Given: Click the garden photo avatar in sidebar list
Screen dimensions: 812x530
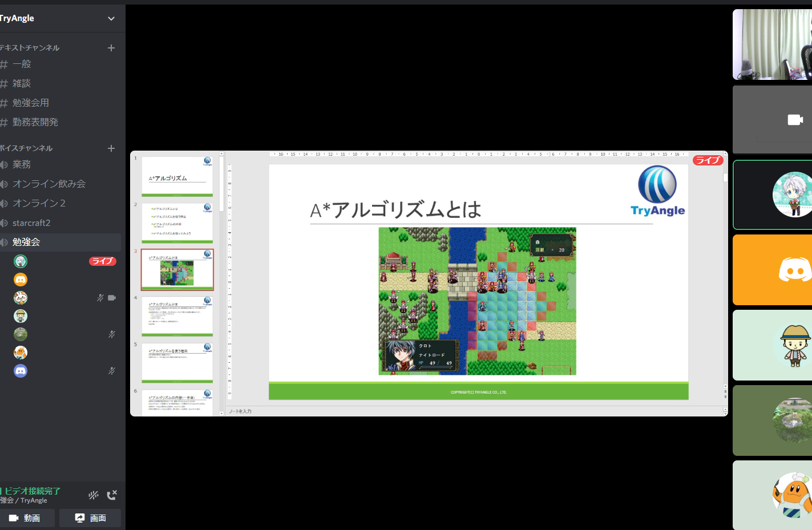Looking at the screenshot, I should click(x=21, y=334).
